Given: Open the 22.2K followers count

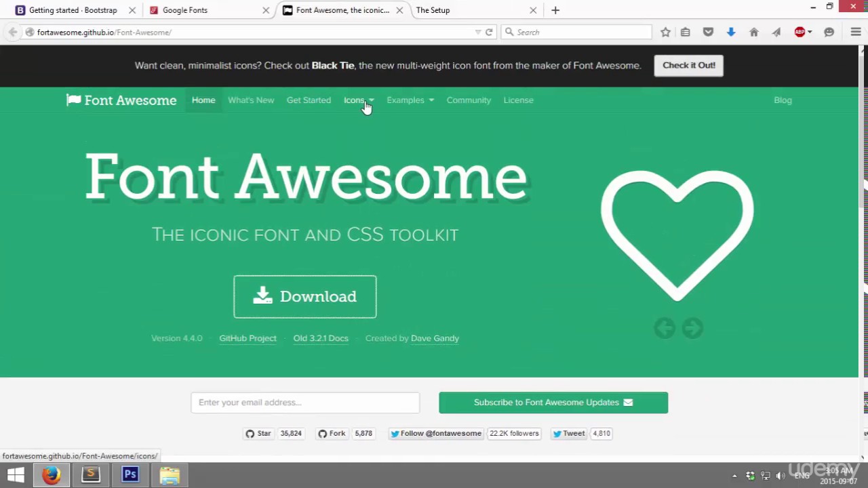Looking at the screenshot, I should (514, 434).
